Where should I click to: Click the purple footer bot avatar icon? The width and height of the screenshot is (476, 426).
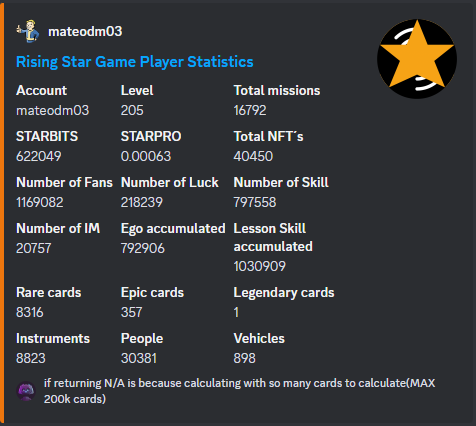pos(26,391)
